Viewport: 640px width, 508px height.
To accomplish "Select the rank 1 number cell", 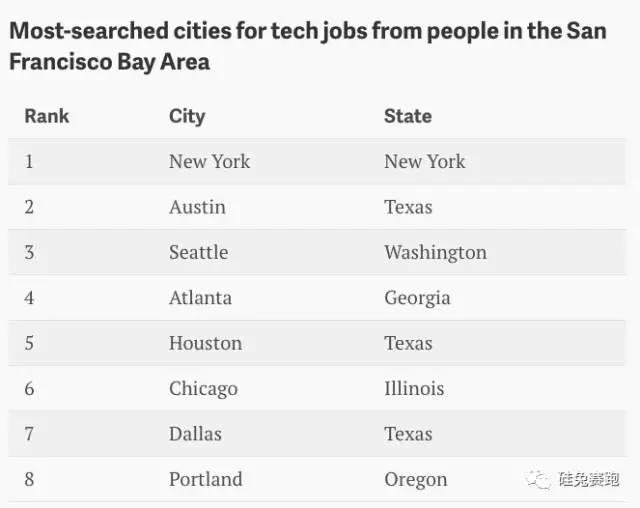I will [29, 162].
